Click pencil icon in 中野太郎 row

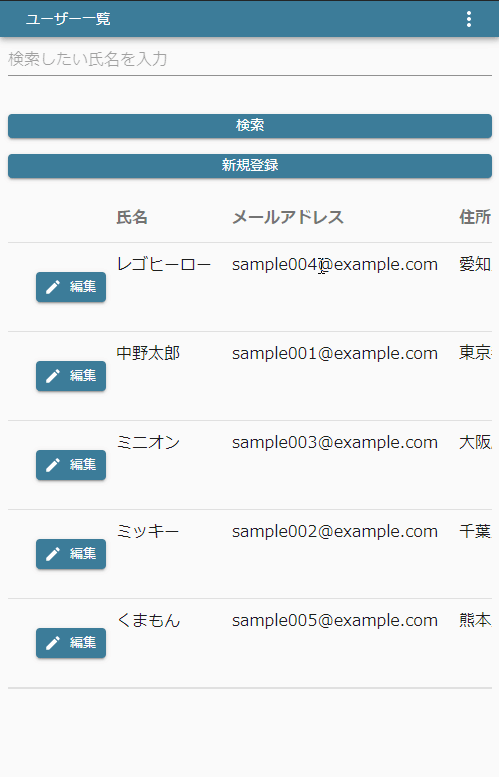coord(53,376)
